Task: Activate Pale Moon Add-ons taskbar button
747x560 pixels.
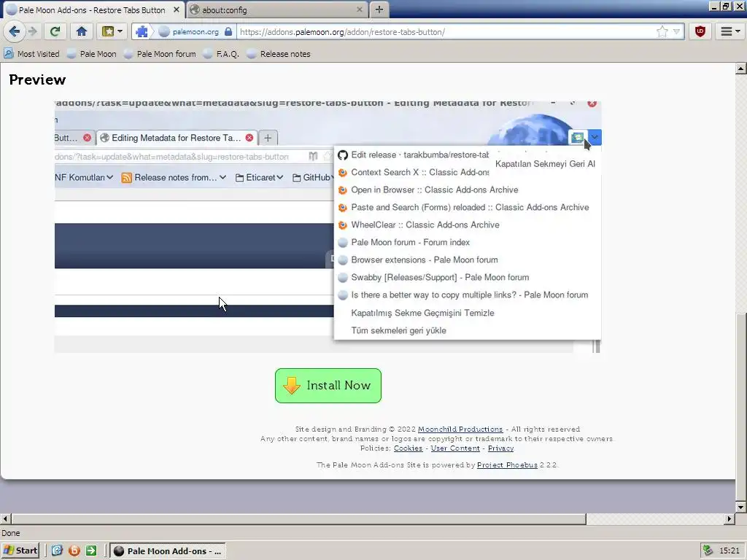Action: [x=168, y=551]
